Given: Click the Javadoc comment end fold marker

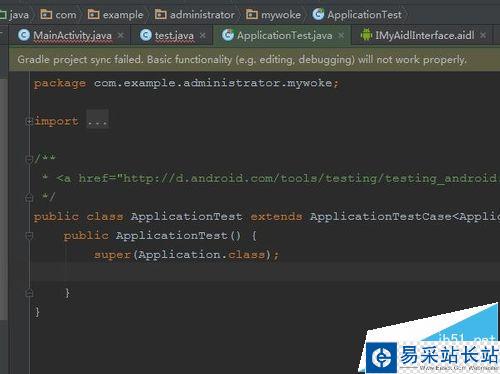Looking at the screenshot, I should pos(29,198).
